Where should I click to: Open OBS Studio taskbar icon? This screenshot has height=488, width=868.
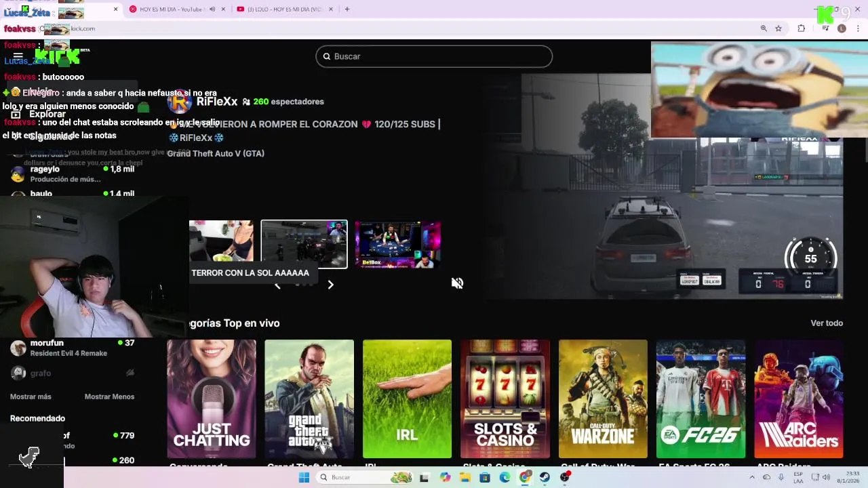point(565,477)
